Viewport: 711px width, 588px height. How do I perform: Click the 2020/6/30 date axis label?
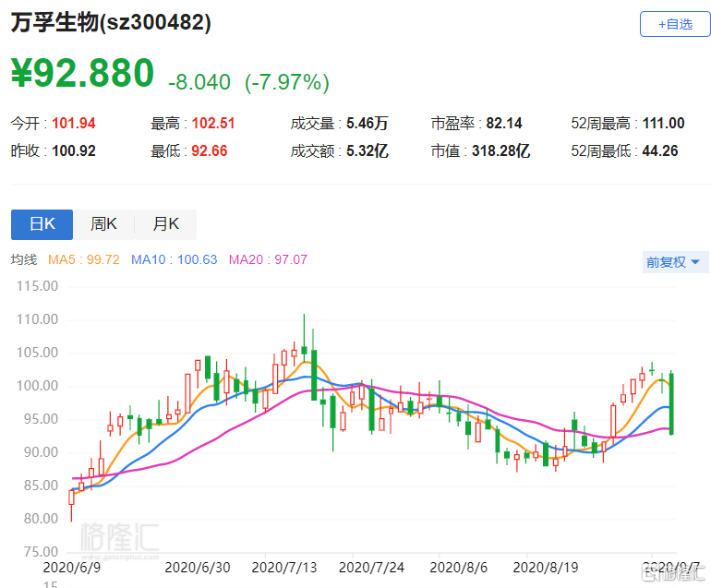[x=198, y=568]
